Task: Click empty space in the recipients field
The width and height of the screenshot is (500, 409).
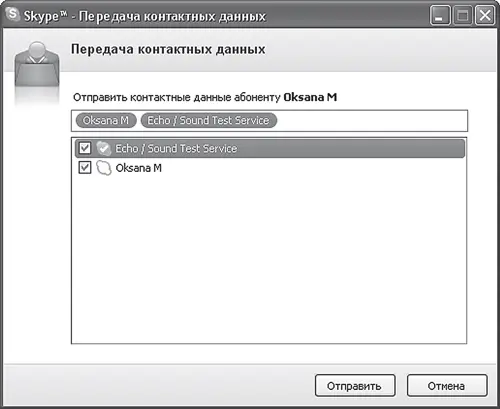Action: tap(372, 121)
